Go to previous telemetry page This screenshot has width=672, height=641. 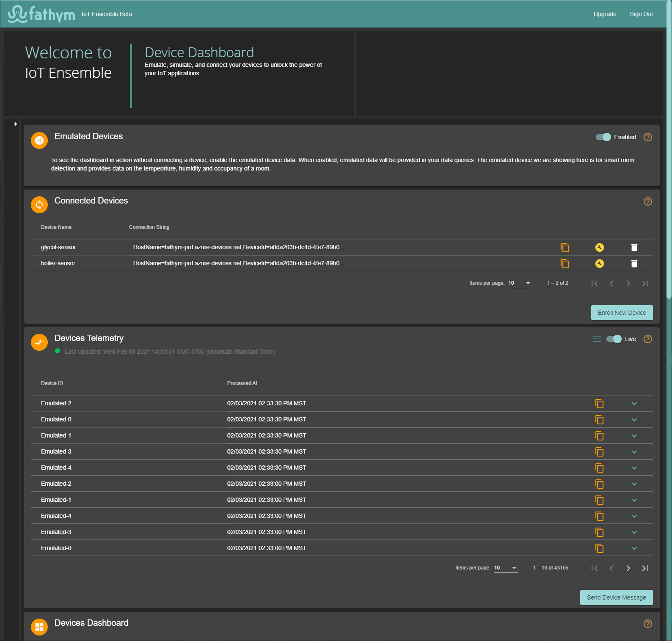[x=611, y=568]
